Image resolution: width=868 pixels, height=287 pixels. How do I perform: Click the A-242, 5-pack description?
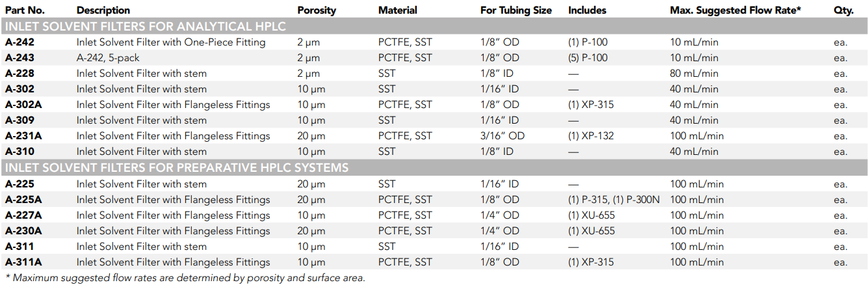click(x=108, y=58)
